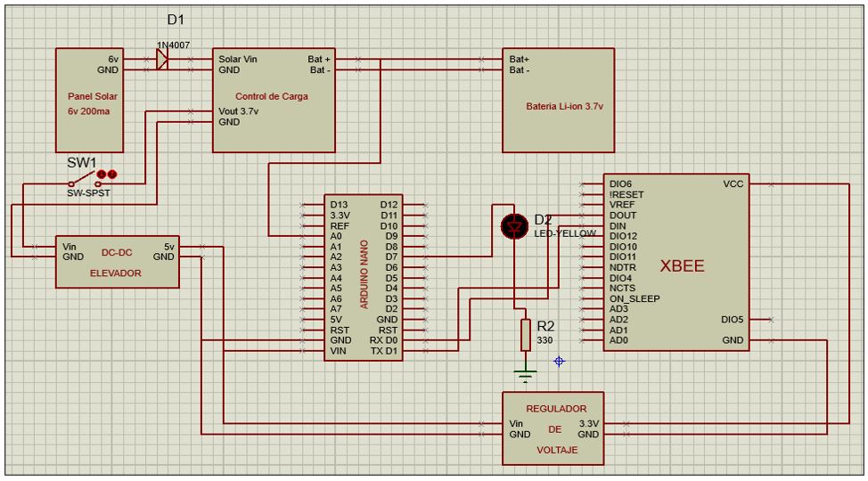
Task: Click the AD0 pin on XBEE
Action: coord(618,340)
